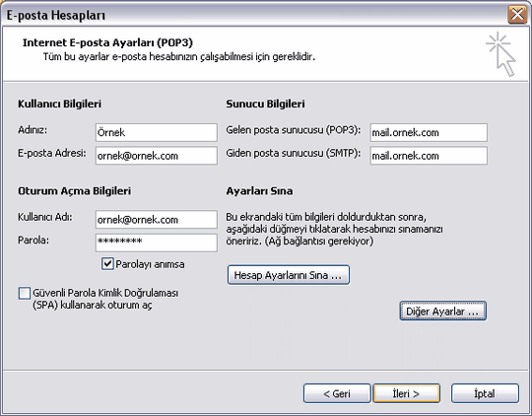Viewport: 532px width, 416px height.
Task: Click the wizard cursor icon in header
Action: point(500,54)
